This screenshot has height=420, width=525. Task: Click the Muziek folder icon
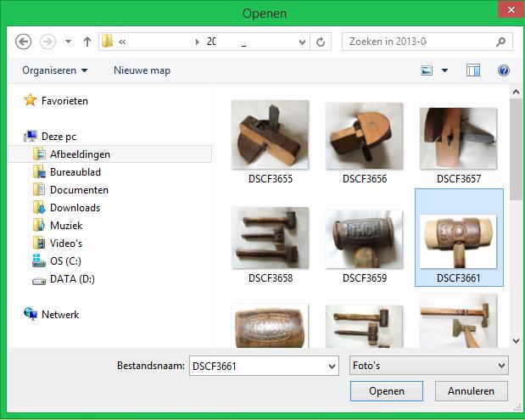39,226
